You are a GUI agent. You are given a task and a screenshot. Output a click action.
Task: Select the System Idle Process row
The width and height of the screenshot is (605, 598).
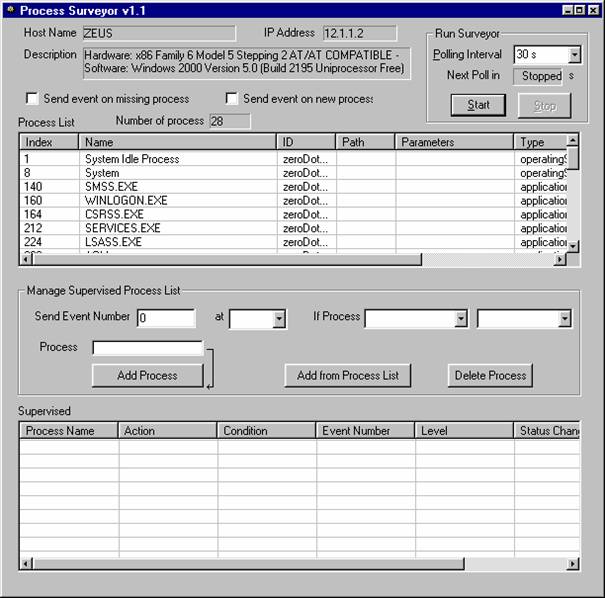(x=293, y=159)
